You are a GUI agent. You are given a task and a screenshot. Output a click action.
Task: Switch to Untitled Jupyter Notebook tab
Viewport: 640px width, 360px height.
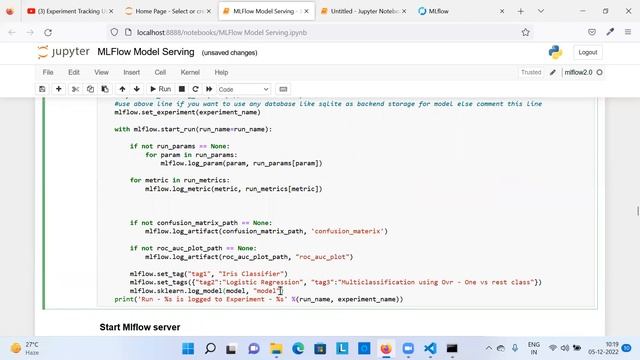click(363, 11)
